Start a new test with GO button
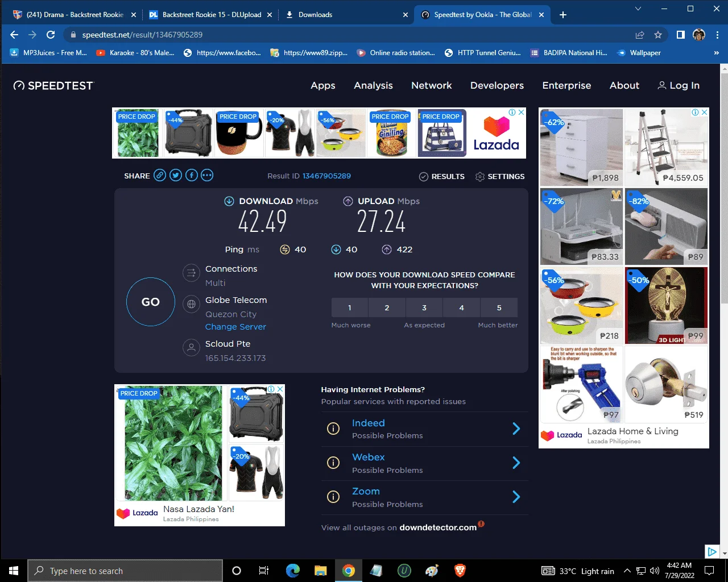 151,302
